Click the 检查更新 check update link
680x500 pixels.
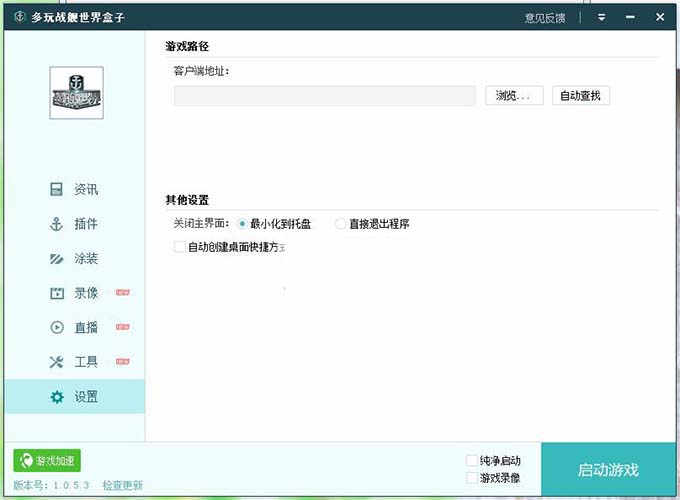[x=123, y=485]
